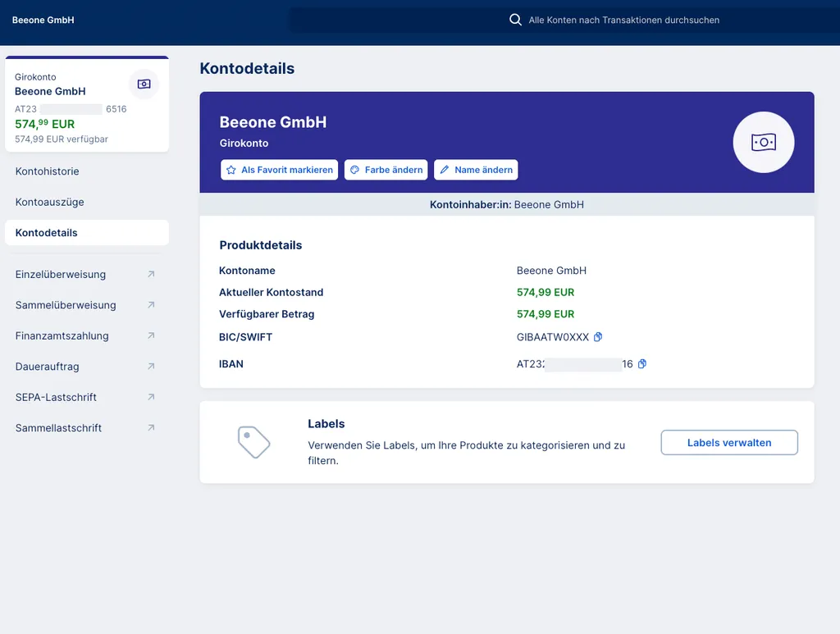Copy the IBAN using its copy icon
This screenshot has height=634, width=840.
click(x=642, y=364)
